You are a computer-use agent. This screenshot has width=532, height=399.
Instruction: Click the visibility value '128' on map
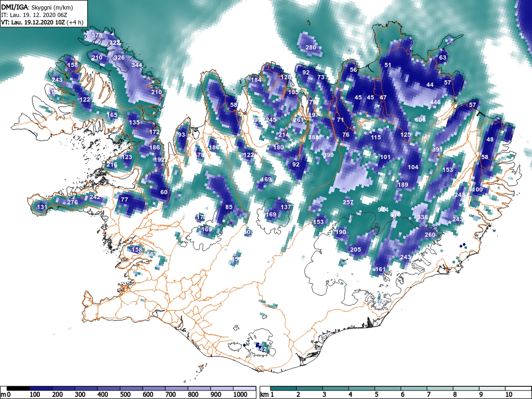(286, 77)
